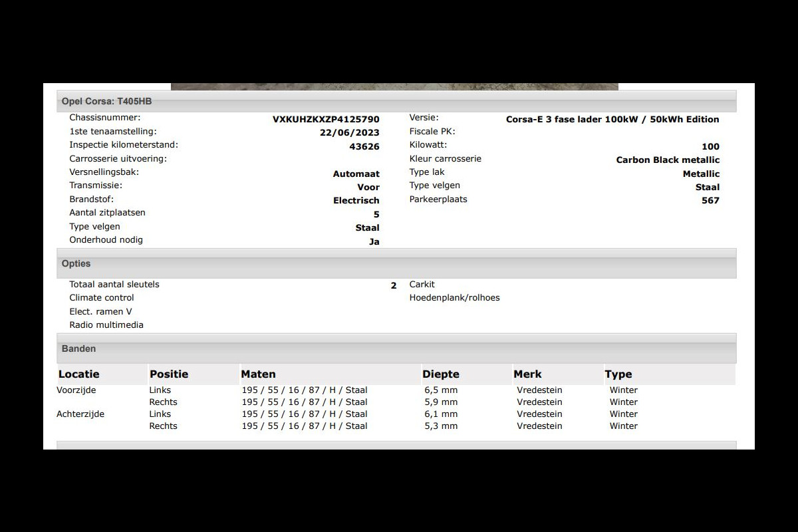Viewport: 798px width, 532px height.
Task: Select the Hoedenplank/rolhoes option
Action: pos(454,298)
